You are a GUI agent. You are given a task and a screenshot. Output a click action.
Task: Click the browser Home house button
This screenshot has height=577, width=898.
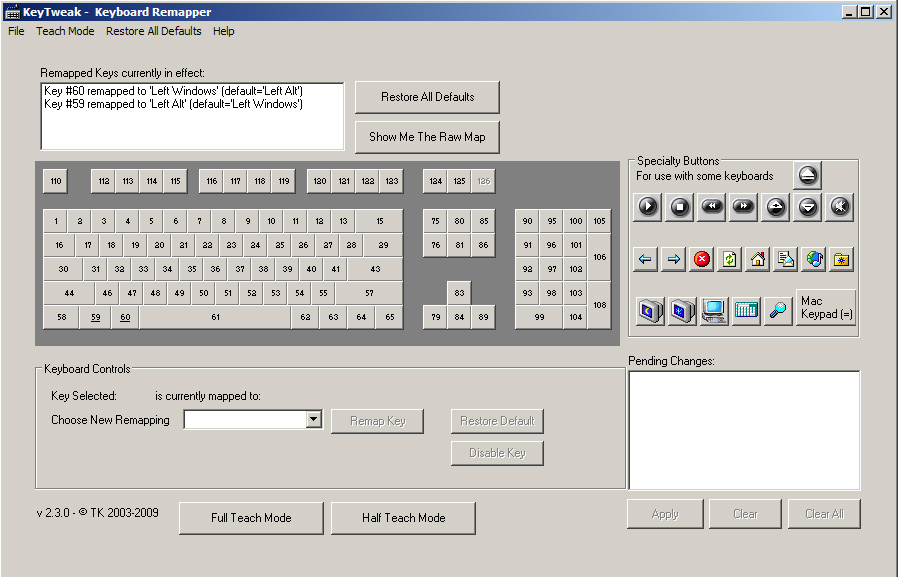[758, 259]
